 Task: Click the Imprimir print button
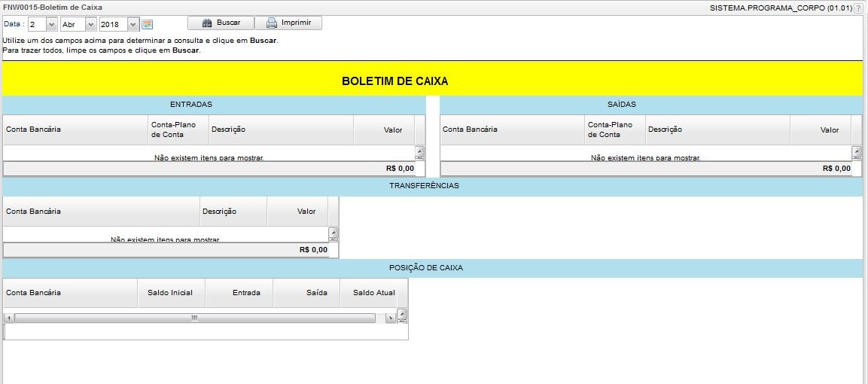pyautogui.click(x=288, y=23)
